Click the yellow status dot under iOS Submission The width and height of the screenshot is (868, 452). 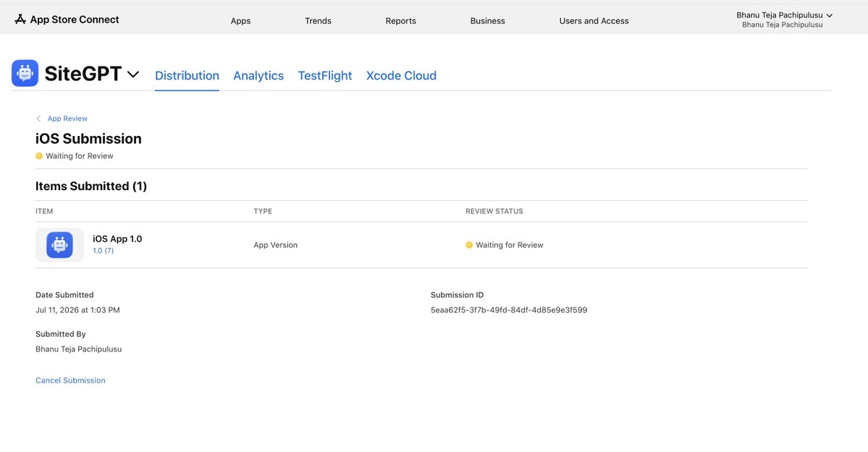pos(39,156)
